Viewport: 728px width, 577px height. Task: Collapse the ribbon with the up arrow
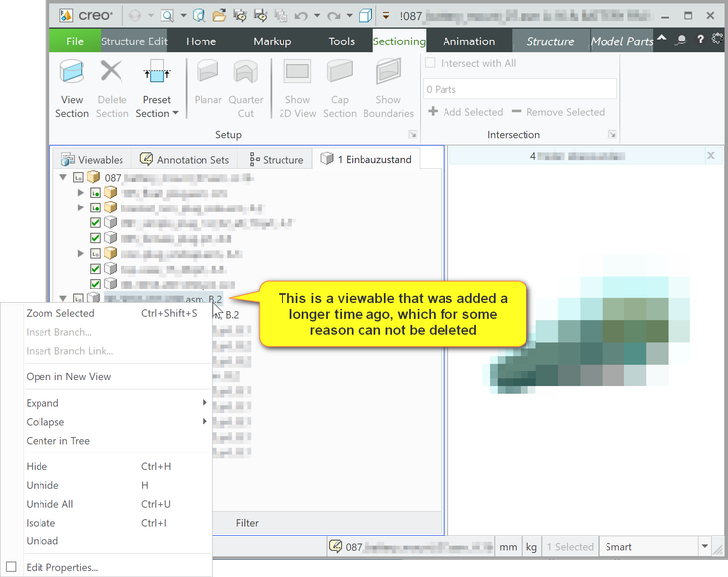(x=662, y=39)
